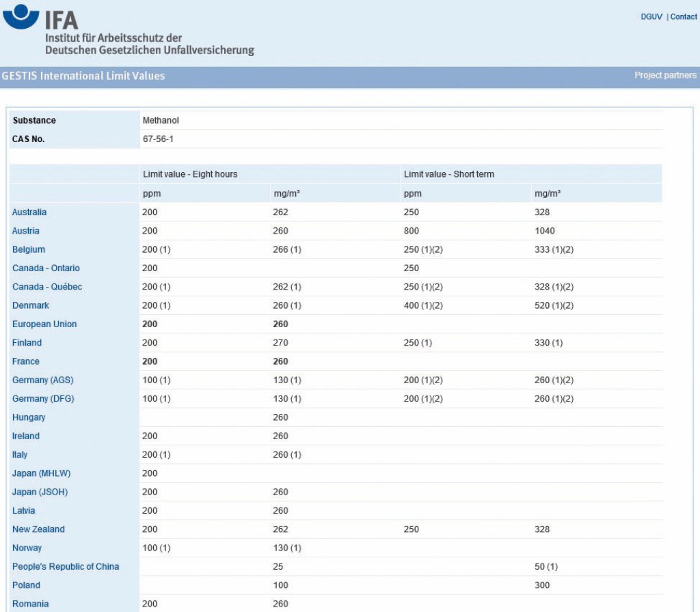Click the GESTIS International Limit Values heading
Screen dimensions: 700x612
pos(83,76)
